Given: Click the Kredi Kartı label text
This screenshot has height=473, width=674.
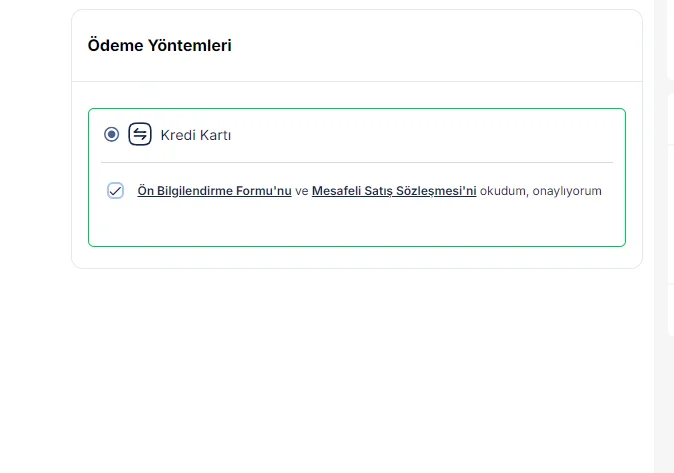Looking at the screenshot, I should [x=196, y=135].
